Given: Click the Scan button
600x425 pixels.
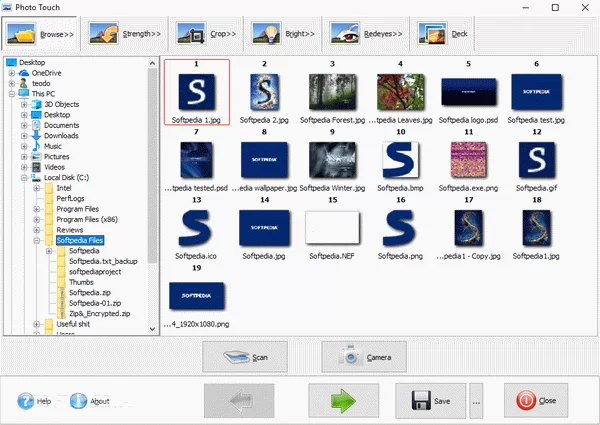Looking at the screenshot, I should 245,357.
